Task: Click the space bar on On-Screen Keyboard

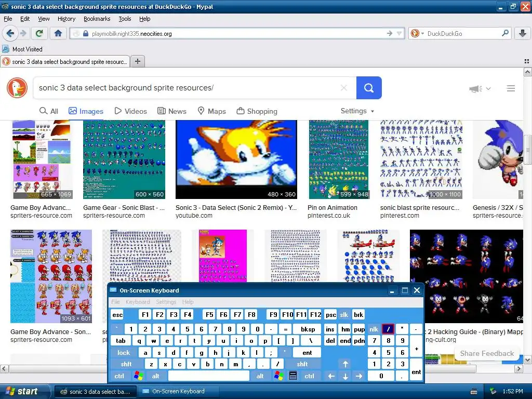Action: (x=209, y=376)
